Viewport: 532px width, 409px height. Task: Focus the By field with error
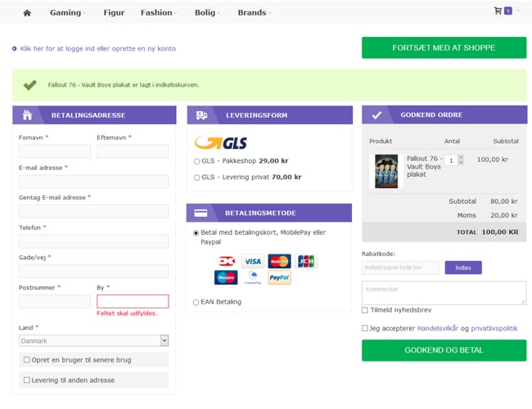tap(133, 301)
